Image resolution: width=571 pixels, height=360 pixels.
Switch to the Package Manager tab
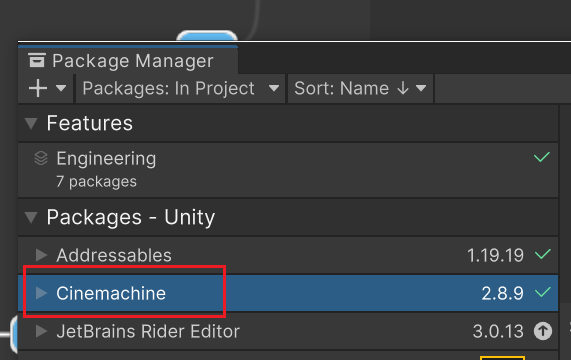click(128, 60)
